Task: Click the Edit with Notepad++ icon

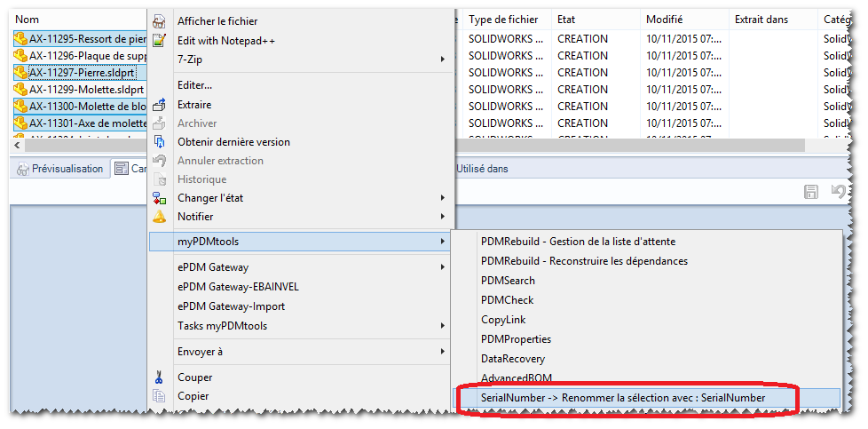Action: (x=159, y=40)
